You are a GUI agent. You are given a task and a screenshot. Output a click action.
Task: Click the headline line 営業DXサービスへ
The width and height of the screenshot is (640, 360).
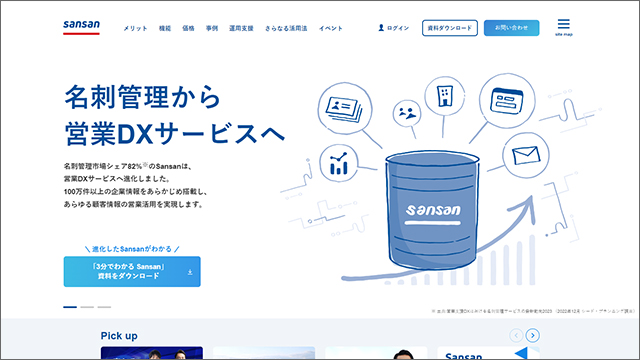[x=175, y=133]
